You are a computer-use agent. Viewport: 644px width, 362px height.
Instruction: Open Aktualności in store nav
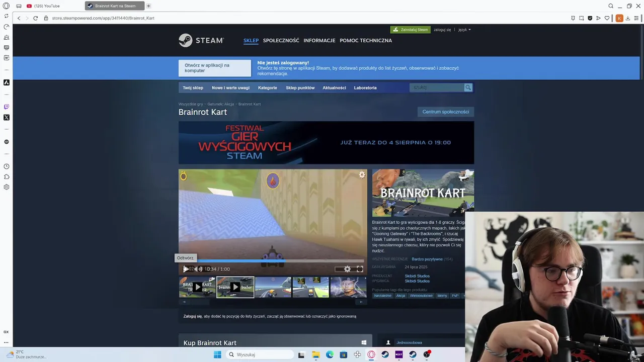[334, 87]
